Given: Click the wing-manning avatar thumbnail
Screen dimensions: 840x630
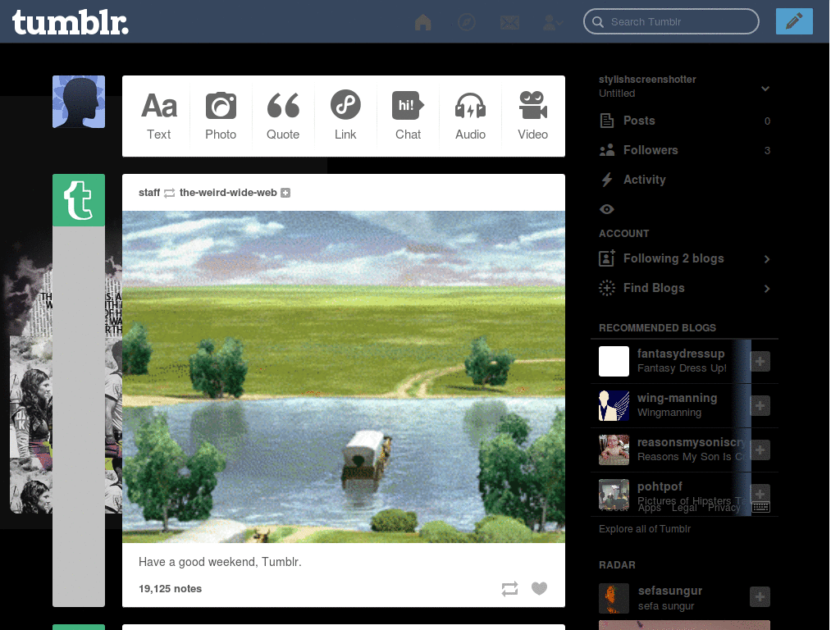Looking at the screenshot, I should (614, 405).
